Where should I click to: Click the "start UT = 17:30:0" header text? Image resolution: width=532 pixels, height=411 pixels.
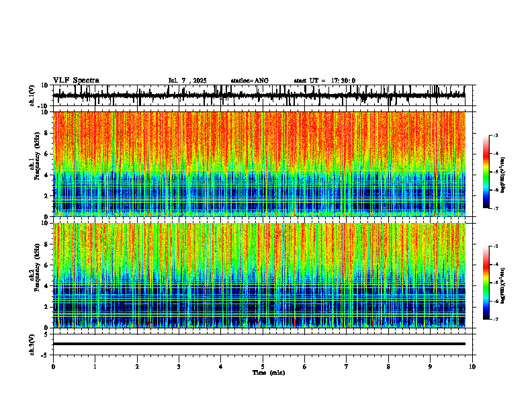tap(324, 81)
